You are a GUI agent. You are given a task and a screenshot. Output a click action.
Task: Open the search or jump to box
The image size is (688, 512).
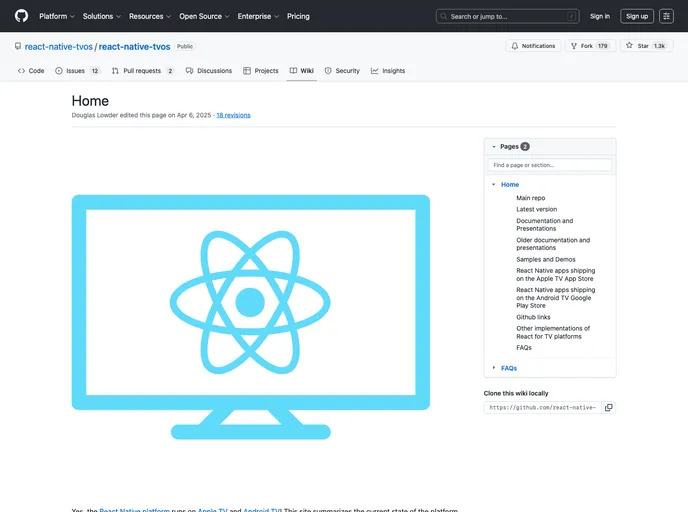(507, 16)
